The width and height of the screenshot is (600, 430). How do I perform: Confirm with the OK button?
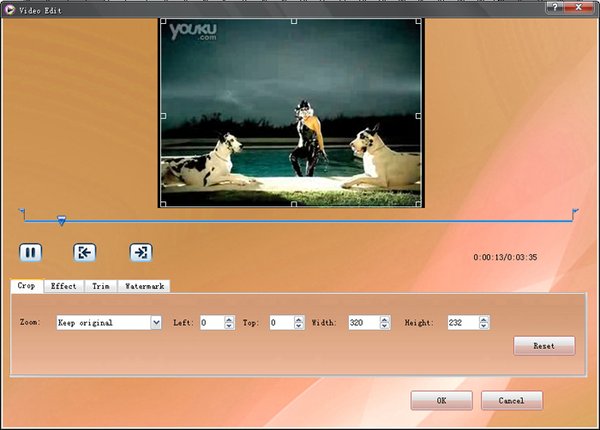click(x=442, y=401)
